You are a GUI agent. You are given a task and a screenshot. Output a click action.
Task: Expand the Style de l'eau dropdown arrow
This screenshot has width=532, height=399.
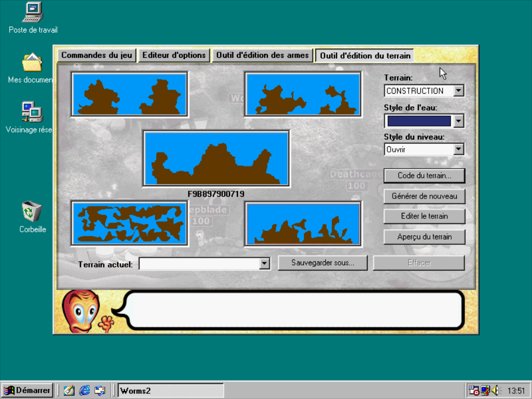[x=459, y=121]
